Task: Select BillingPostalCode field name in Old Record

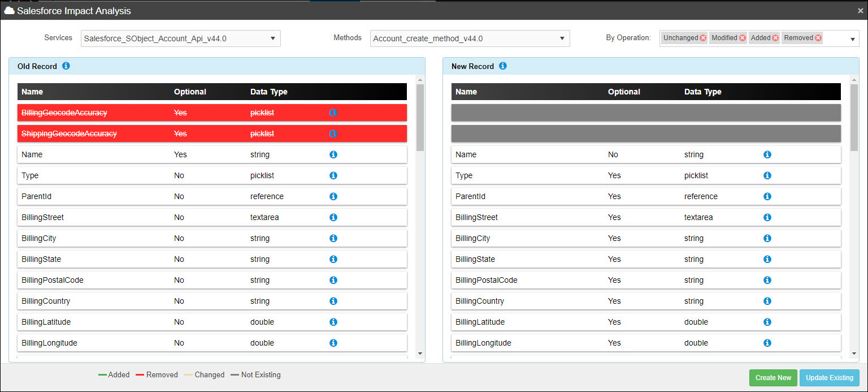Action: pyautogui.click(x=53, y=280)
